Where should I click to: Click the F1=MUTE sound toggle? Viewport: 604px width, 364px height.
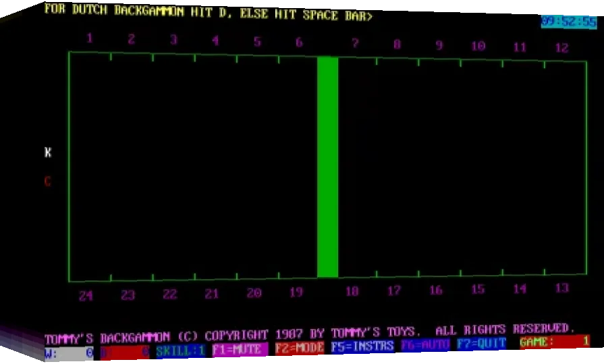240,349
